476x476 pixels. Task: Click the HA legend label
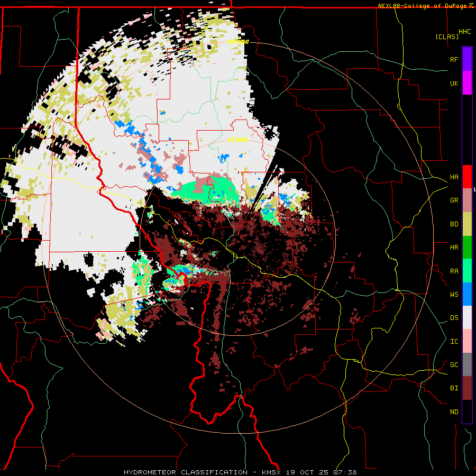[x=454, y=177]
